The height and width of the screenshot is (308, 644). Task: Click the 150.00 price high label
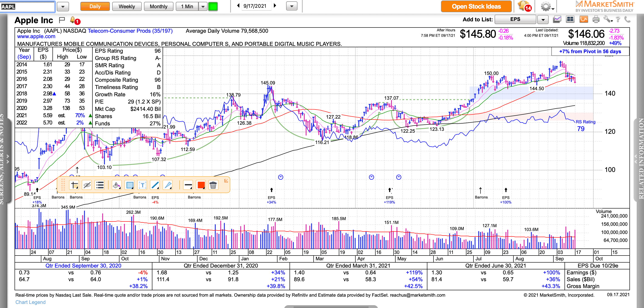(x=491, y=73)
